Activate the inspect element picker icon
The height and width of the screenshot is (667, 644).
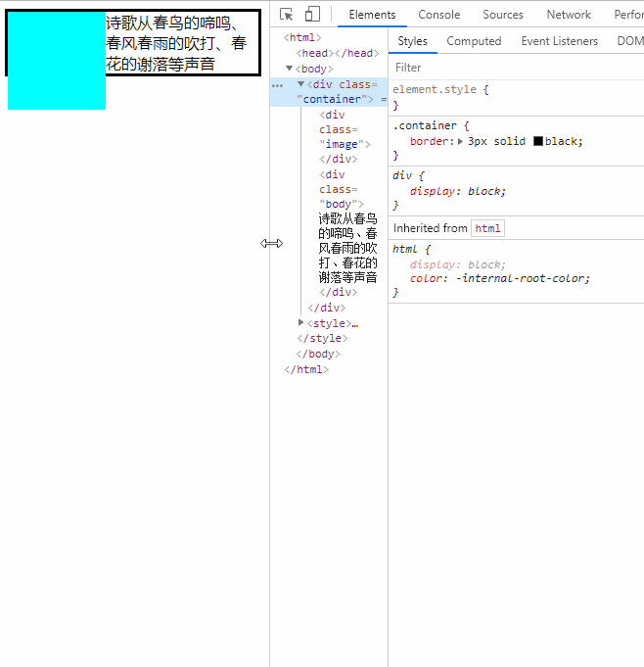point(287,15)
